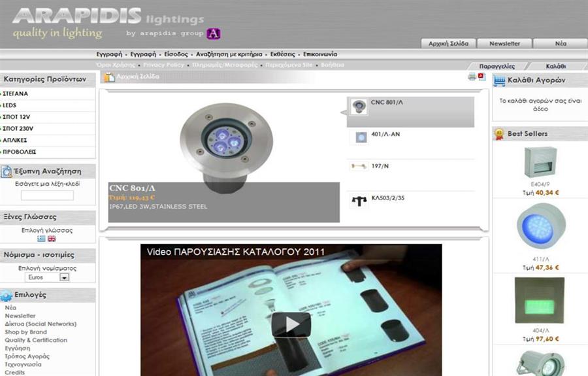Click the 40,34 € price text

click(547, 193)
